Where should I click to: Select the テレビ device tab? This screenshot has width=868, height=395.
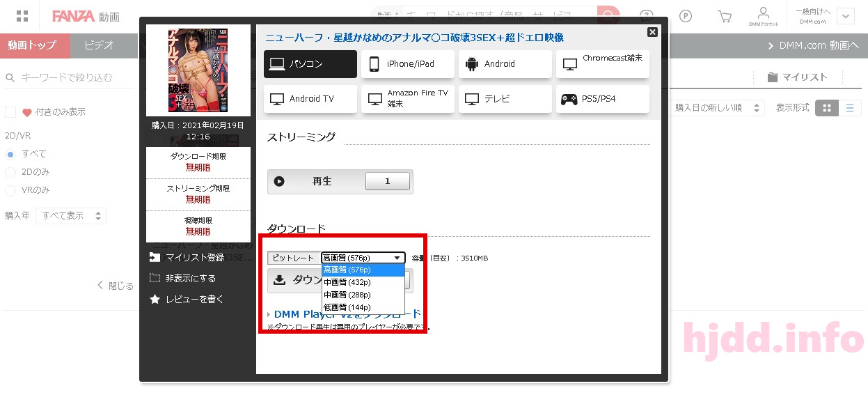point(505,99)
